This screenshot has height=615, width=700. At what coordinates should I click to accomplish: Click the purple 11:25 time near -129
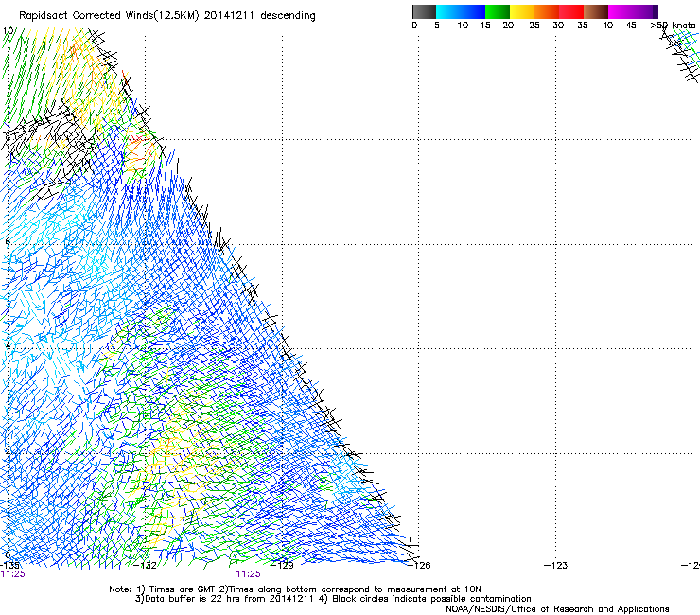[x=248, y=574]
